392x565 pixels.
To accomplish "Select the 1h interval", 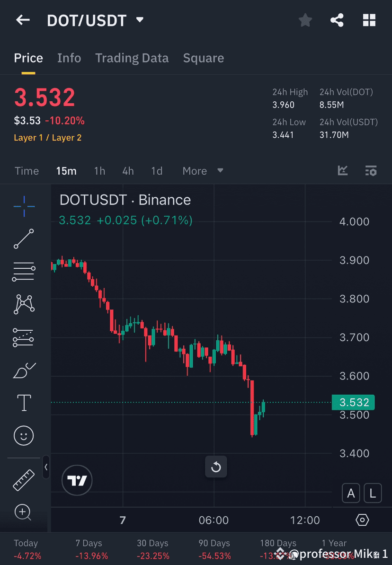I will point(99,171).
